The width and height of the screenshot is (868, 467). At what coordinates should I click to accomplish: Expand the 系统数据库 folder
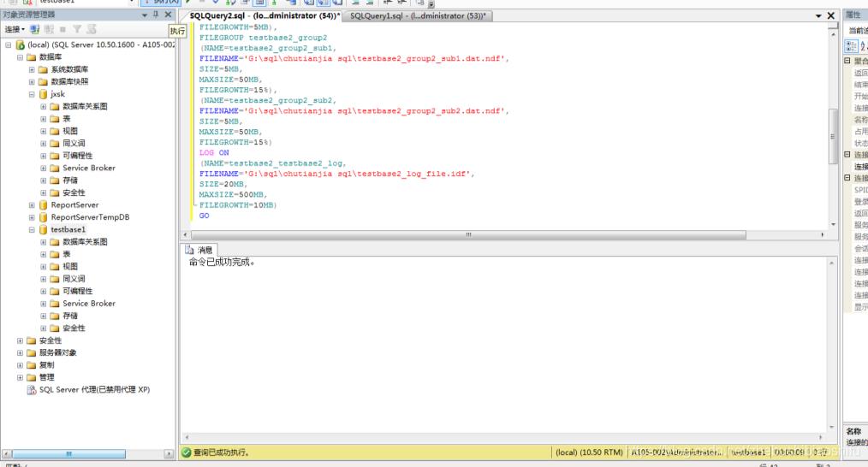(x=32, y=69)
